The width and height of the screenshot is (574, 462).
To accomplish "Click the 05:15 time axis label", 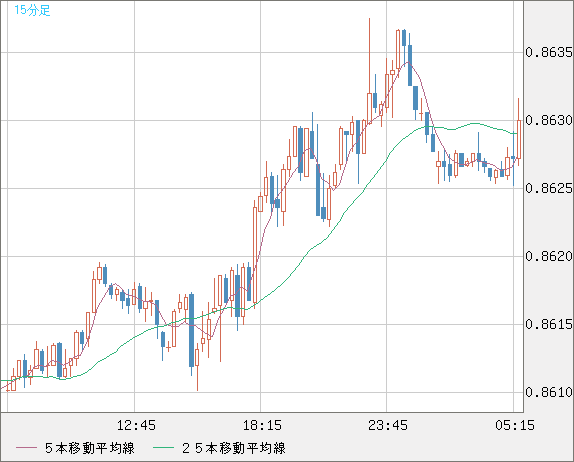I will [x=515, y=425].
